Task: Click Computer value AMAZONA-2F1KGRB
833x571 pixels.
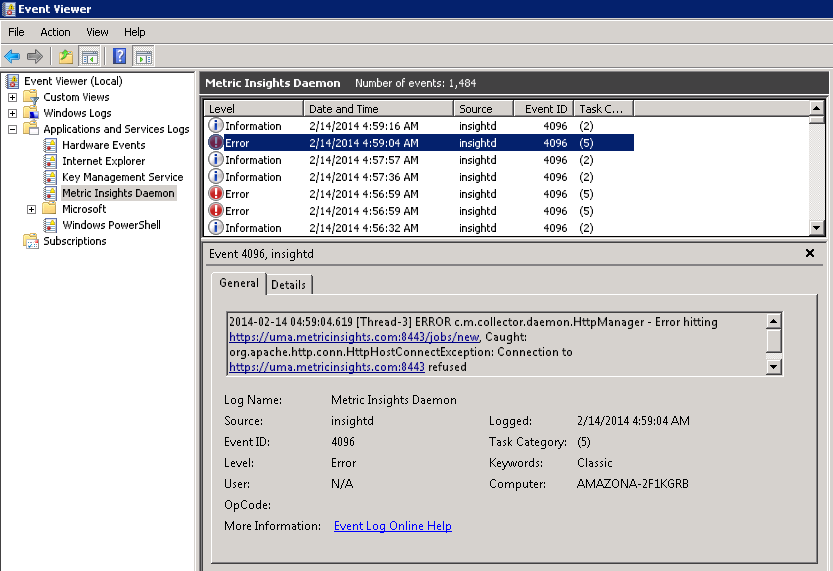Action: 633,484
